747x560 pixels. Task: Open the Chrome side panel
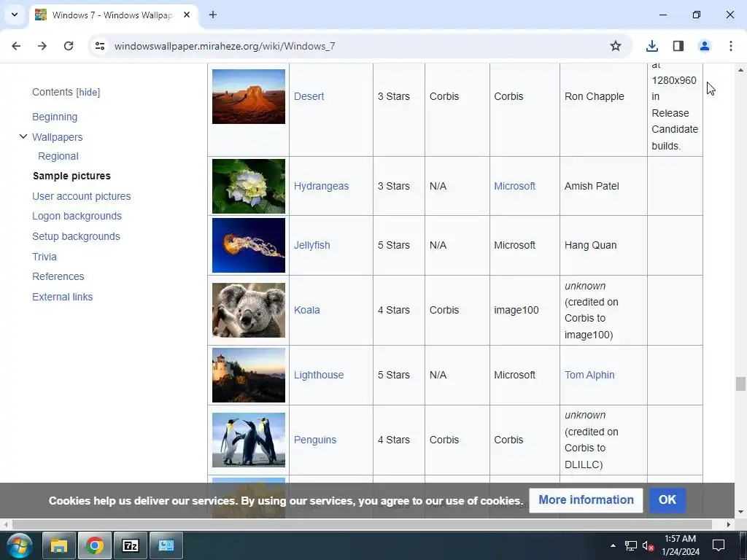click(x=678, y=46)
